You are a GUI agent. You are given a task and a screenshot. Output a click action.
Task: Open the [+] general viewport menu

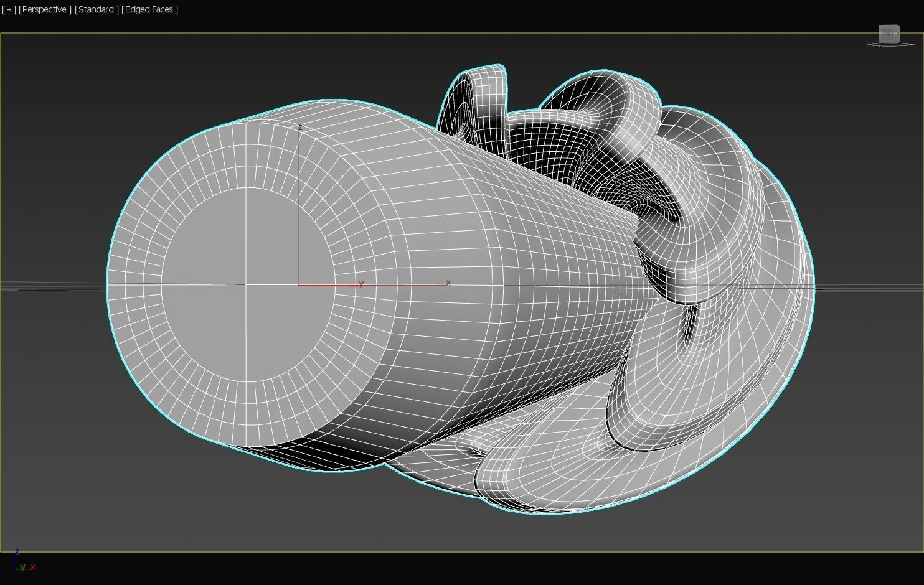tap(9, 9)
